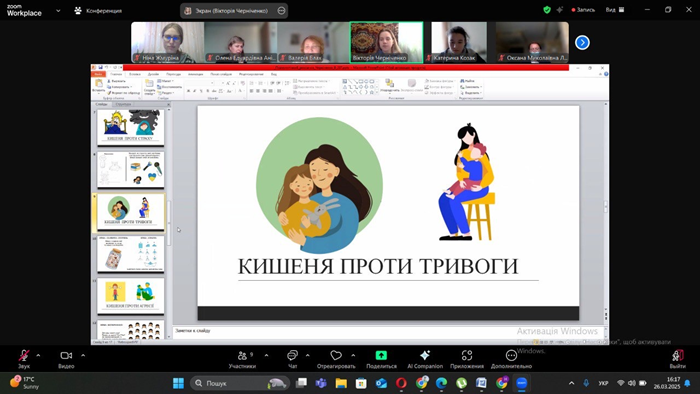
Task: Unmute microphone with Звук button
Action: pyautogui.click(x=24, y=359)
